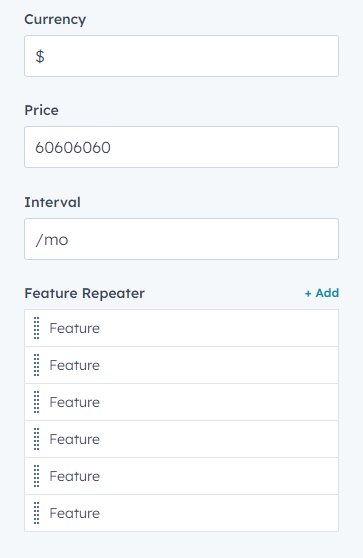Open the first Feature row

coord(182,328)
